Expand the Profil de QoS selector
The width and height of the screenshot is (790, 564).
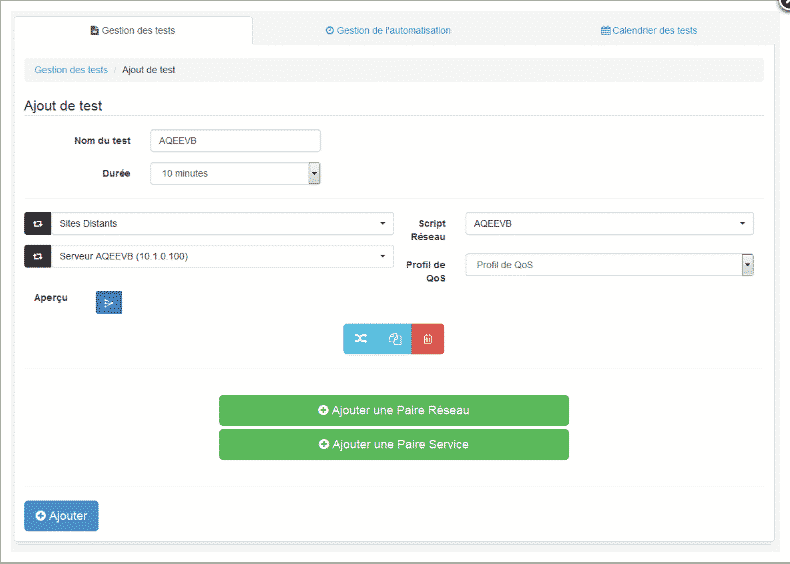pos(609,264)
